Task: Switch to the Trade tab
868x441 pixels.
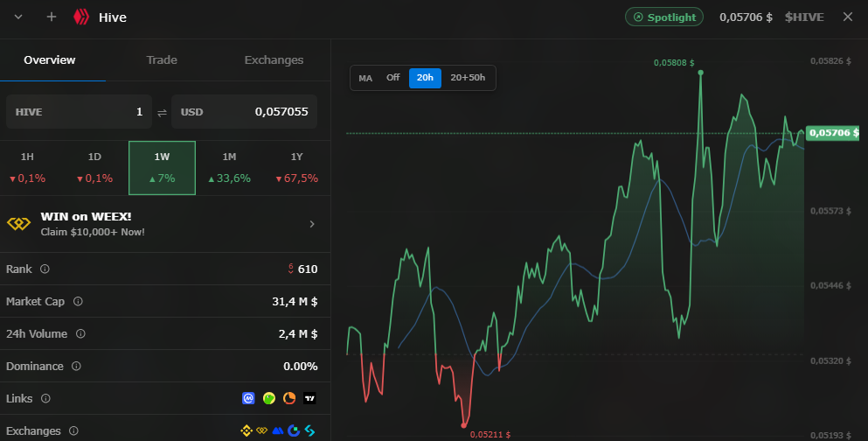Action: [162, 59]
